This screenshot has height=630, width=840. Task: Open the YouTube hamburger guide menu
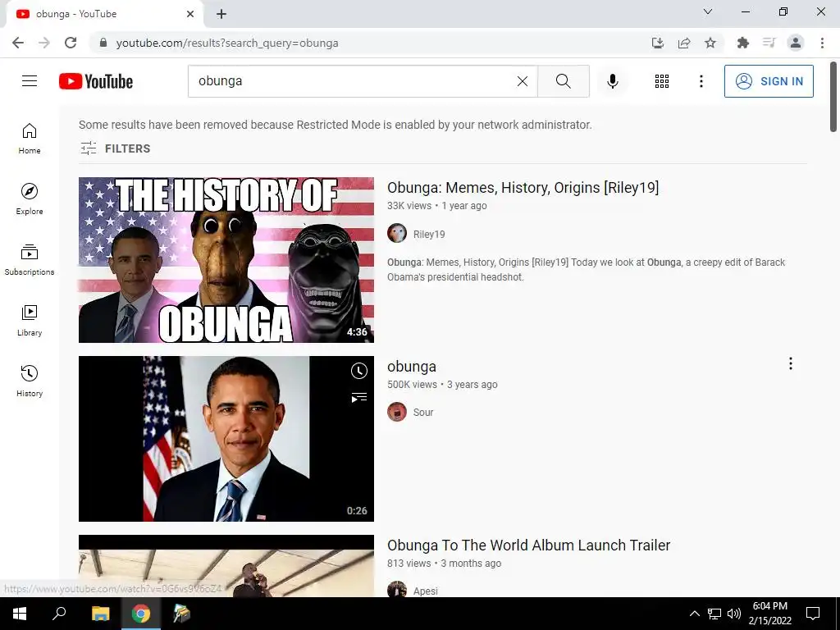30,81
